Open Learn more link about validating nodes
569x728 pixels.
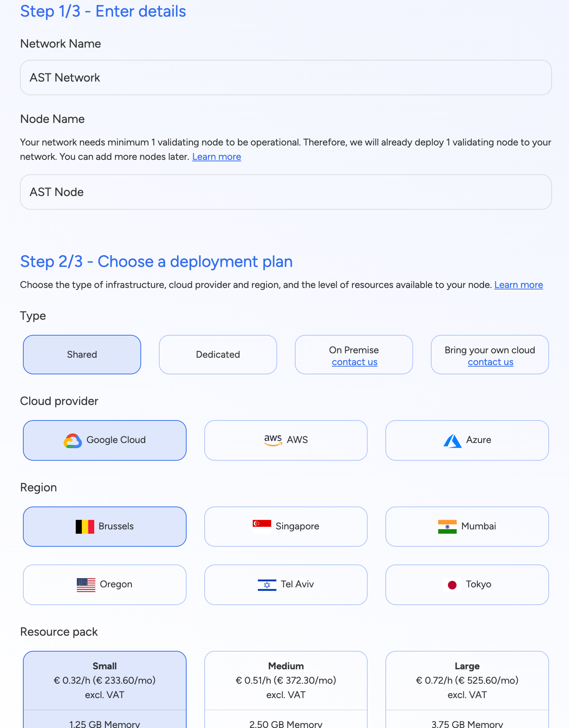point(217,157)
